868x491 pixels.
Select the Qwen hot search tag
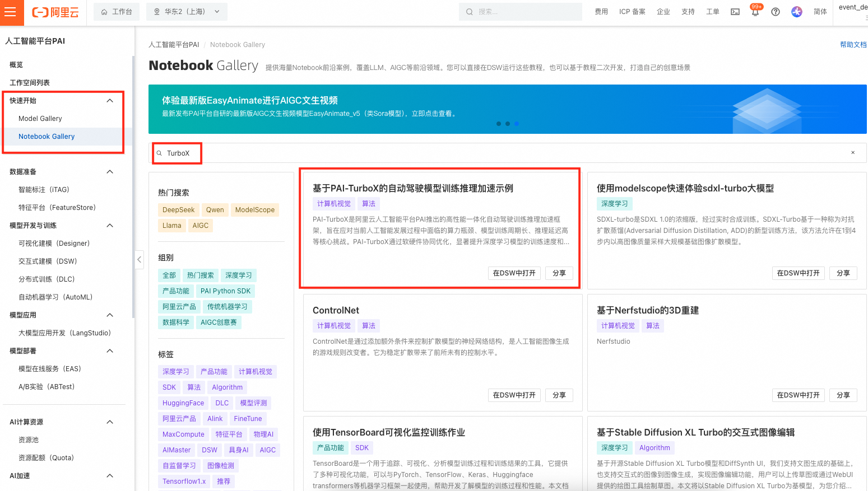(215, 210)
